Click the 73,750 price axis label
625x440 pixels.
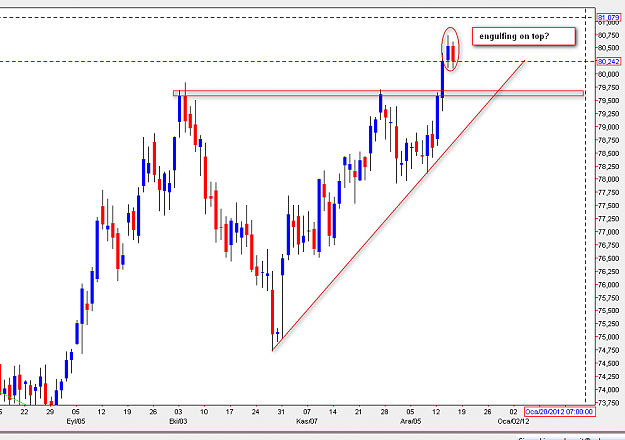click(608, 403)
